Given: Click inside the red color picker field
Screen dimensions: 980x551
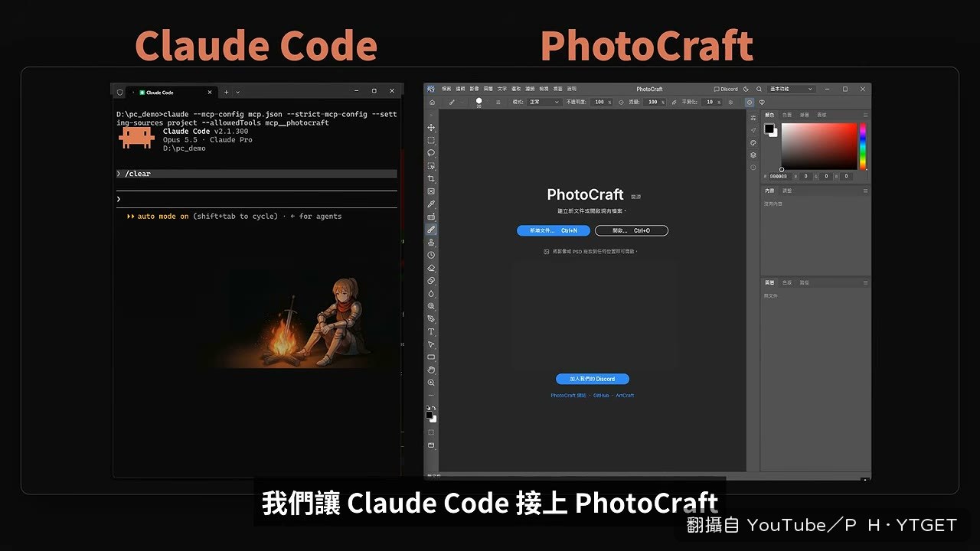Looking at the screenshot, I should (819, 146).
